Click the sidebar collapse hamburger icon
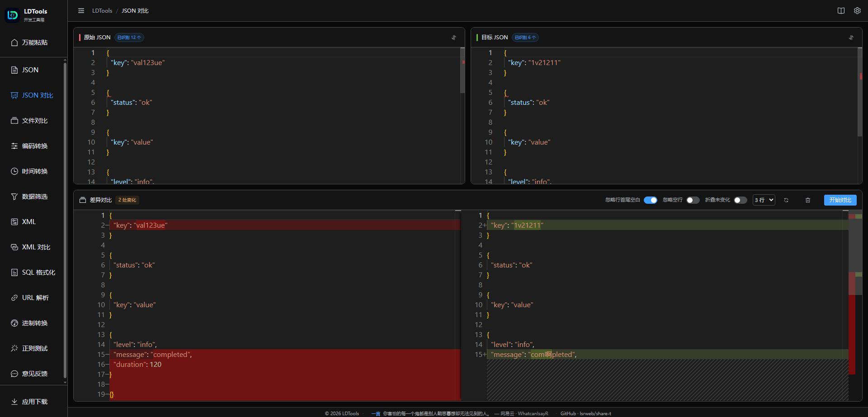The width and height of the screenshot is (868, 417). click(81, 11)
